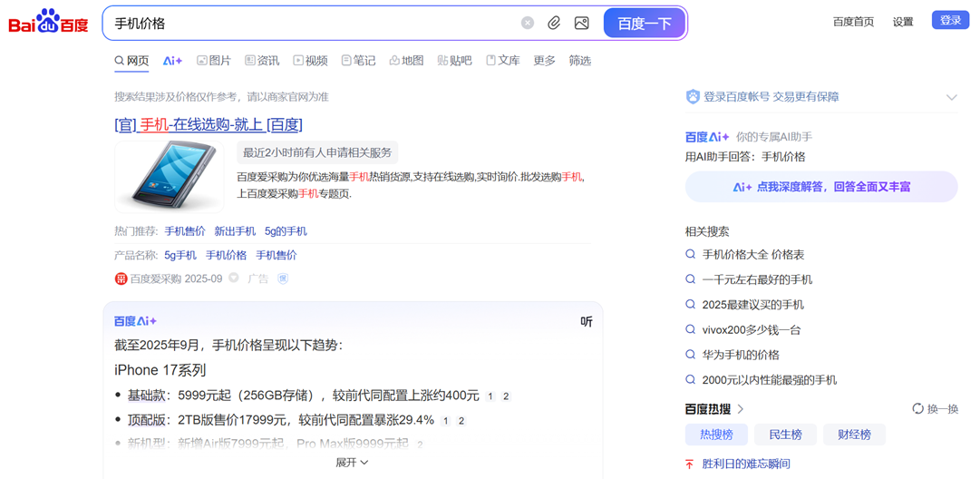980x479 pixels.
Task: Clear the search box text
Action: tap(528, 24)
